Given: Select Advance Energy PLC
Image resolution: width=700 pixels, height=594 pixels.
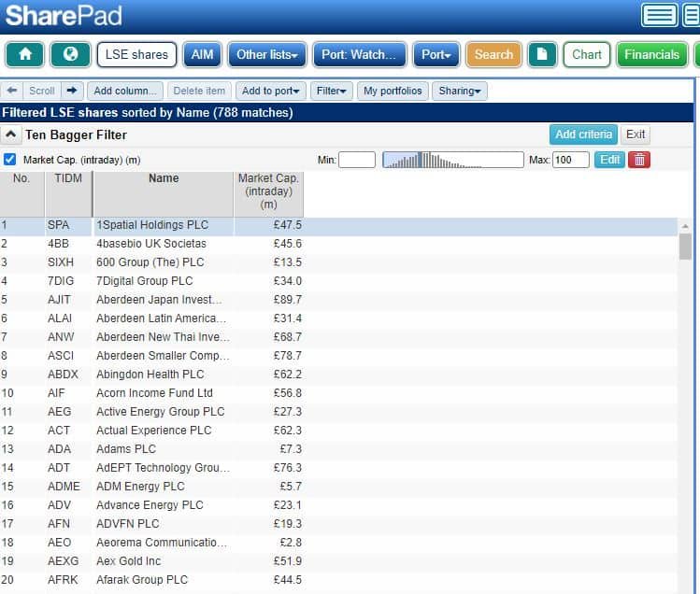Looking at the screenshot, I should [150, 505].
